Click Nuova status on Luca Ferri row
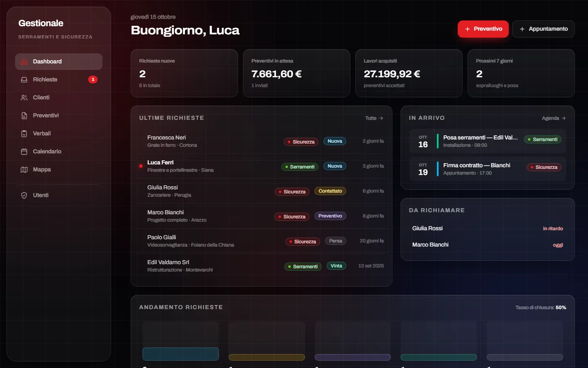This screenshot has width=588, height=368. tap(335, 166)
